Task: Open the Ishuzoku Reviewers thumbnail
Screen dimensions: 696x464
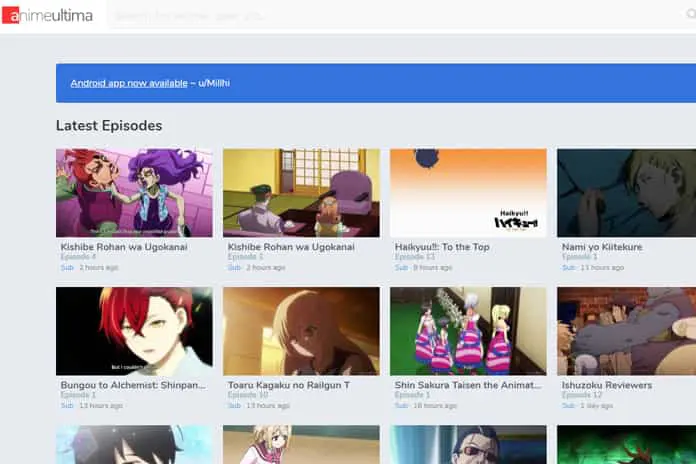Action: pyautogui.click(x=626, y=331)
